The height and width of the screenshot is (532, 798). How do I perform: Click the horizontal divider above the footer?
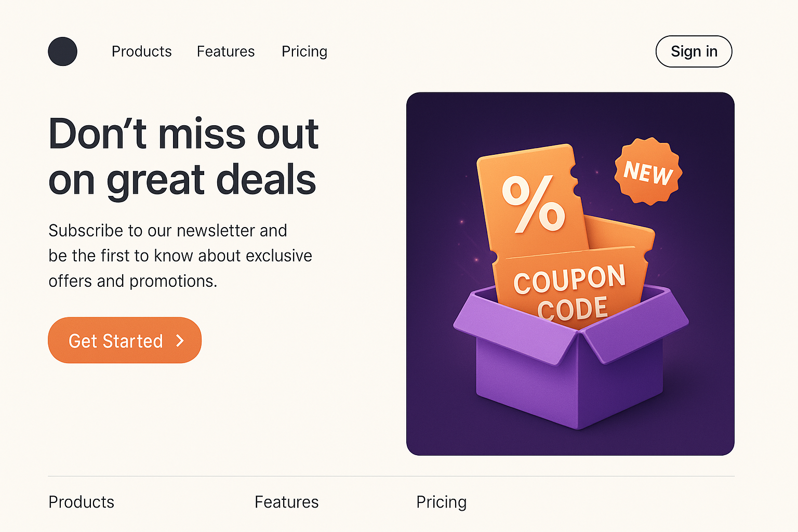tap(391, 476)
